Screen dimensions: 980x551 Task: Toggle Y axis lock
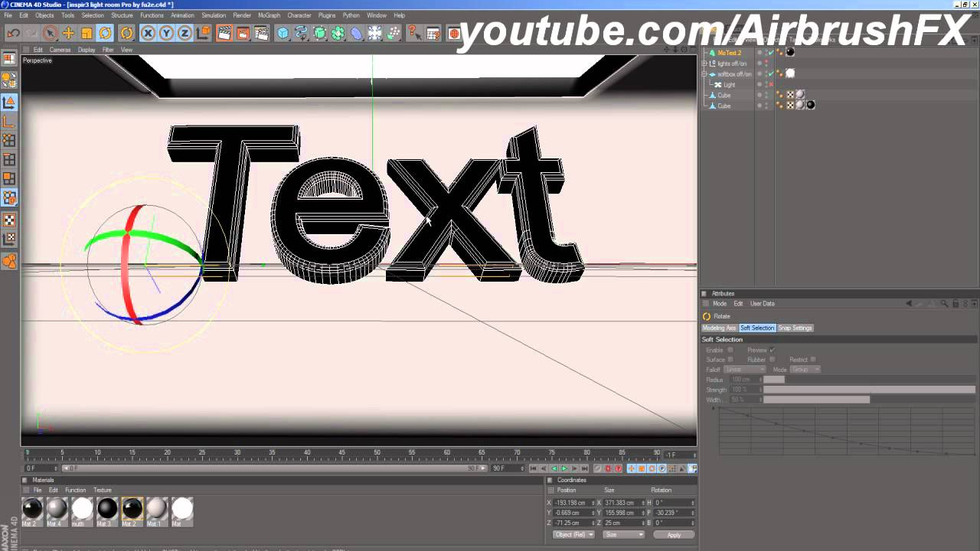(166, 33)
